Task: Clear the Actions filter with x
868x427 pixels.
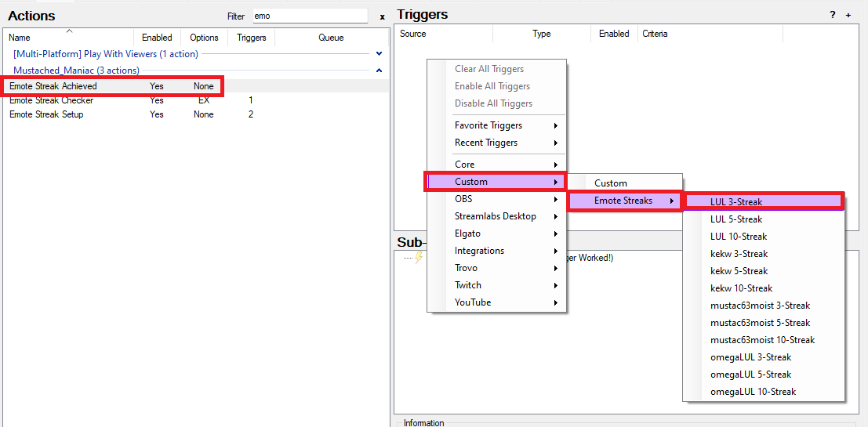Action: click(x=382, y=16)
